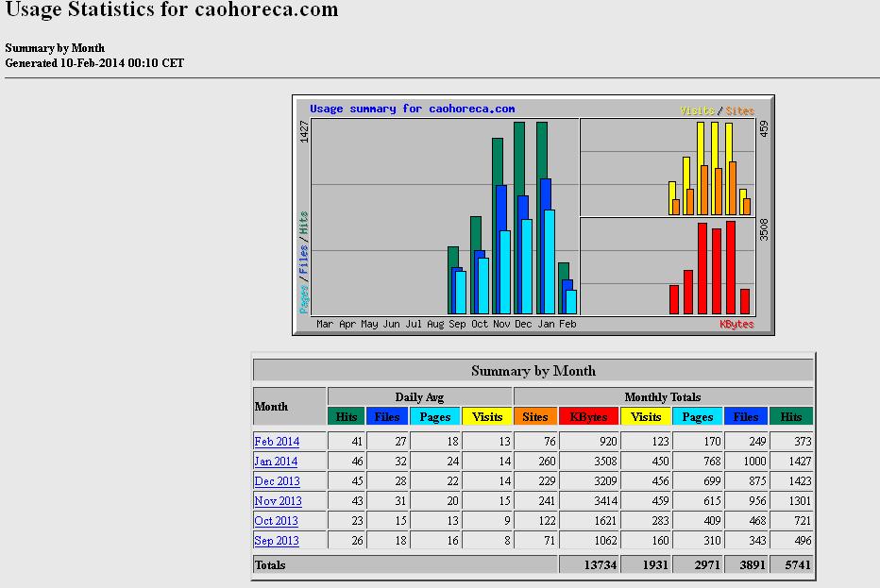The height and width of the screenshot is (588, 880).
Task: Click the Dec 2013 monthly files cell 875
Action: pyautogui.click(x=746, y=481)
